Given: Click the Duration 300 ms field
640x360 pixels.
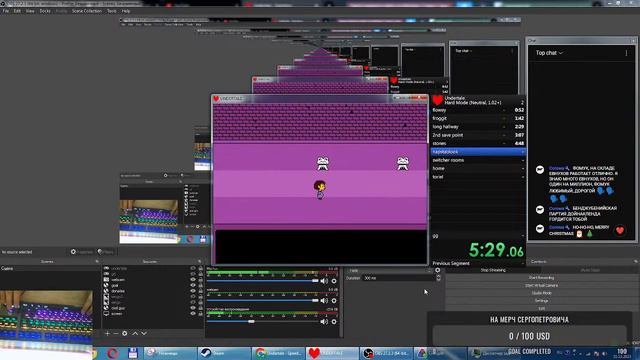Looking at the screenshot, I should coord(399,278).
